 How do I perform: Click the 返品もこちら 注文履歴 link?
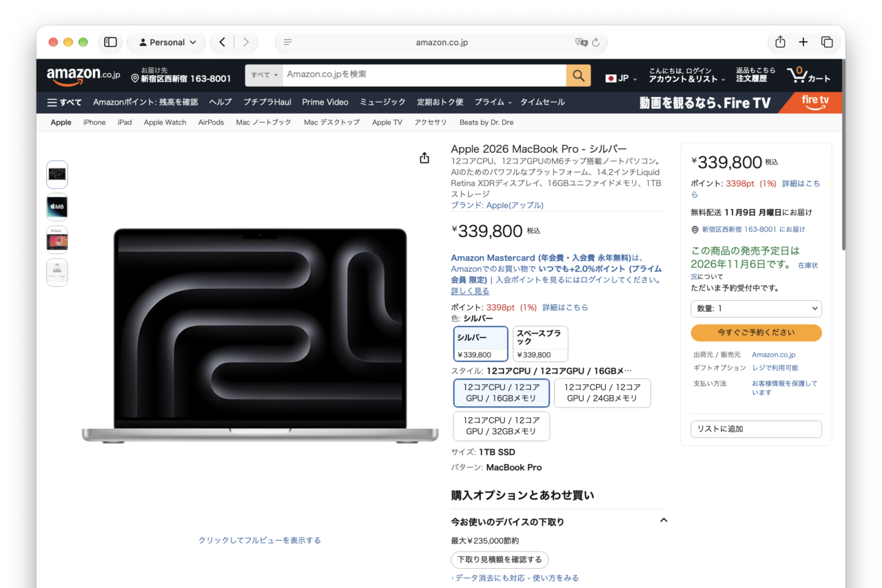click(755, 75)
